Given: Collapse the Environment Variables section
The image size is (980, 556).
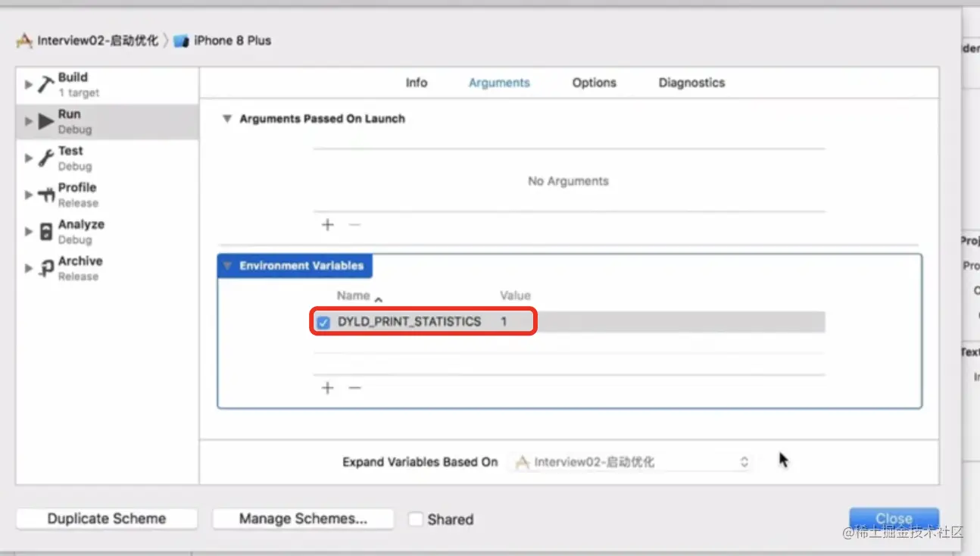Looking at the screenshot, I should click(227, 266).
